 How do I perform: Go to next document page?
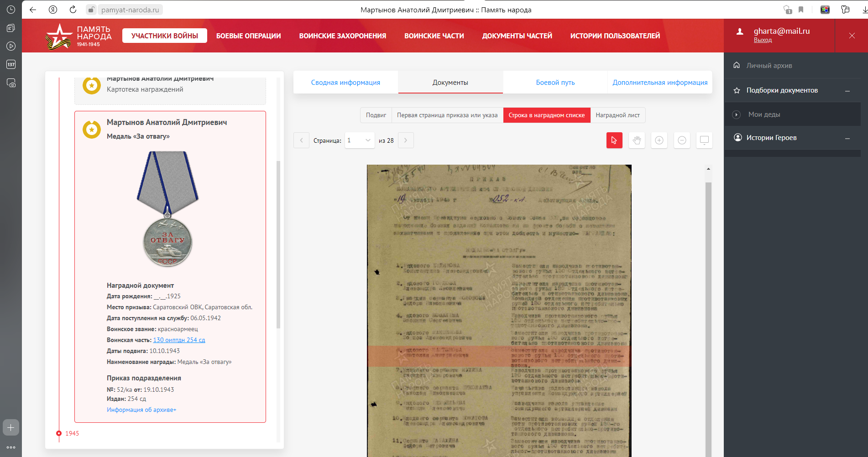406,140
